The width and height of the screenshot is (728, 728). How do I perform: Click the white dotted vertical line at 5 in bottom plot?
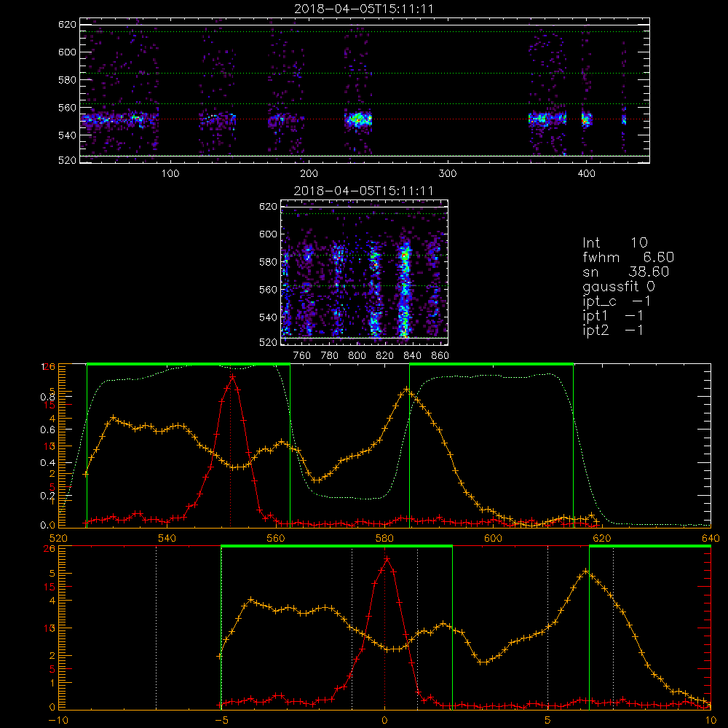tap(548, 628)
